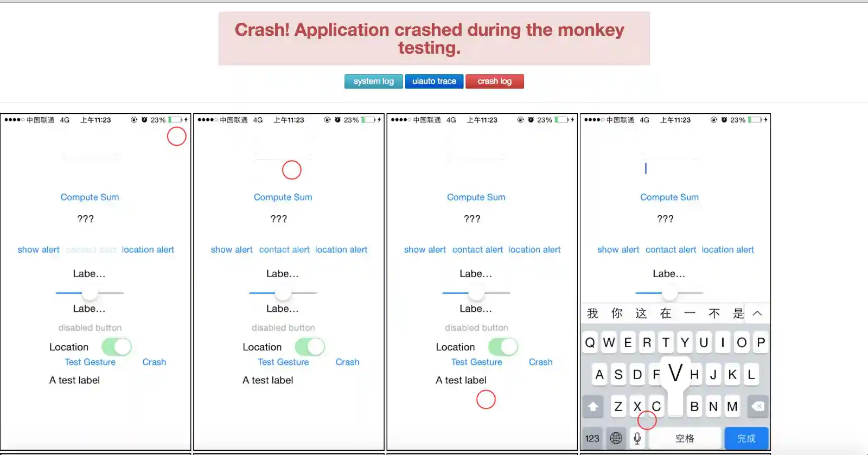The height and width of the screenshot is (455, 868).
Task: Toggle Location switch in third screenshot
Action: (x=503, y=347)
